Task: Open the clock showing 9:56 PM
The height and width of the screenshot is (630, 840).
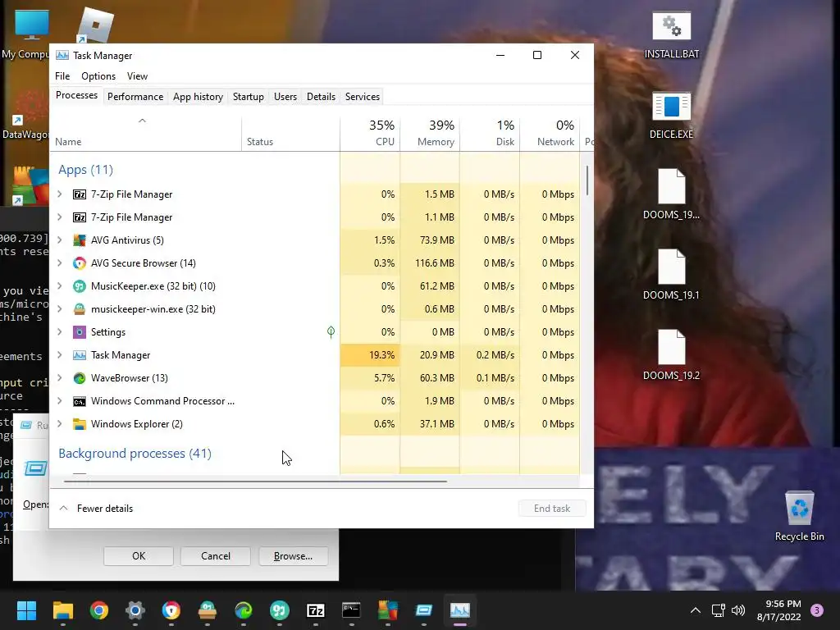Action: pyautogui.click(x=778, y=610)
